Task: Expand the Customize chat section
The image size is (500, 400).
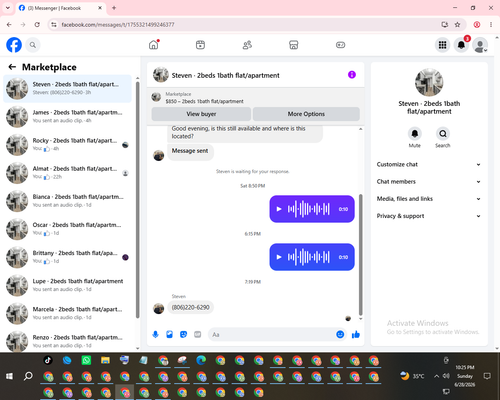Action: pyautogui.click(x=429, y=164)
